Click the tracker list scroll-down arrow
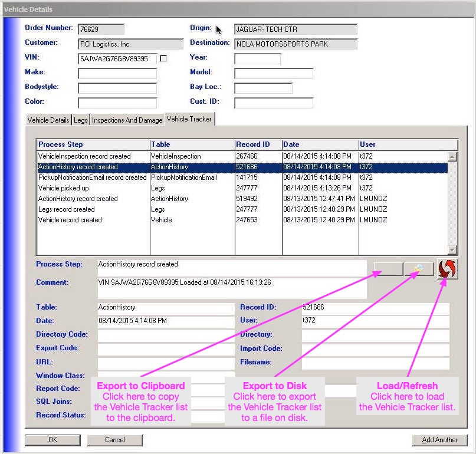 tap(452, 250)
